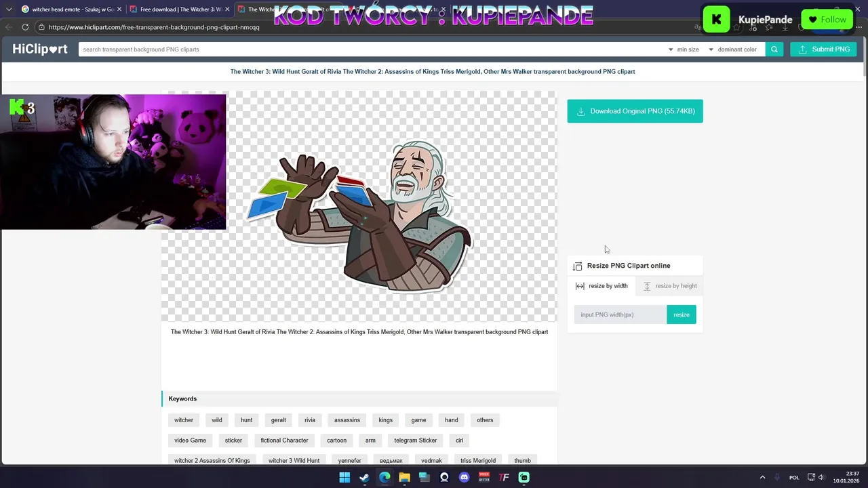Click the yennefer keyword tag

pyautogui.click(x=350, y=460)
